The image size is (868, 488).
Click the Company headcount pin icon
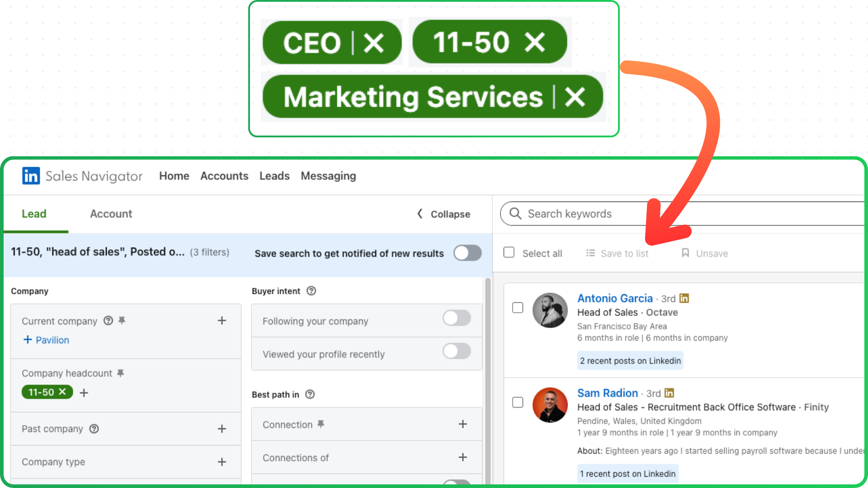[x=120, y=373]
